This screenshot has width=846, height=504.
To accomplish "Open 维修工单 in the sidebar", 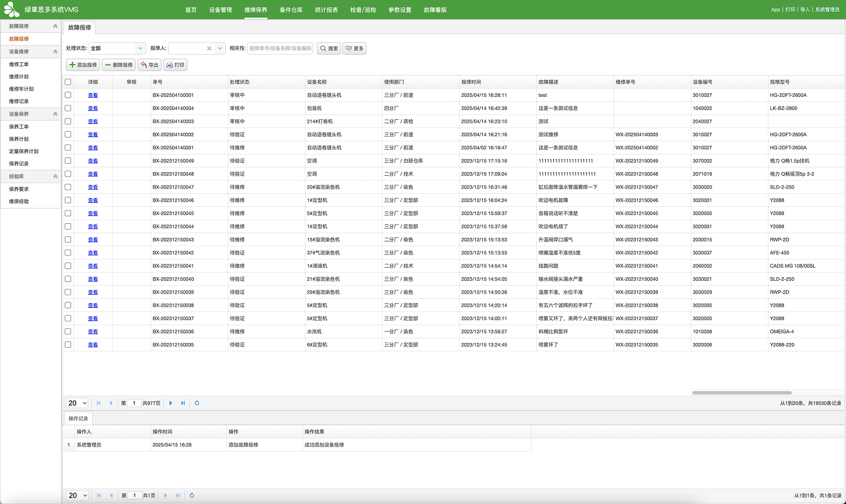I will [x=19, y=65].
